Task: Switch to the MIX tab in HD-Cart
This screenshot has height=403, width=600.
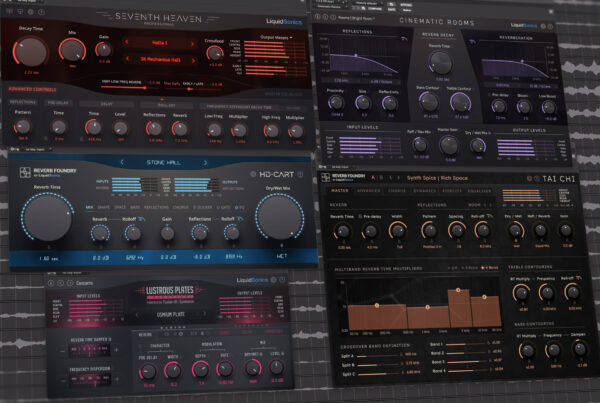Action: (x=89, y=207)
